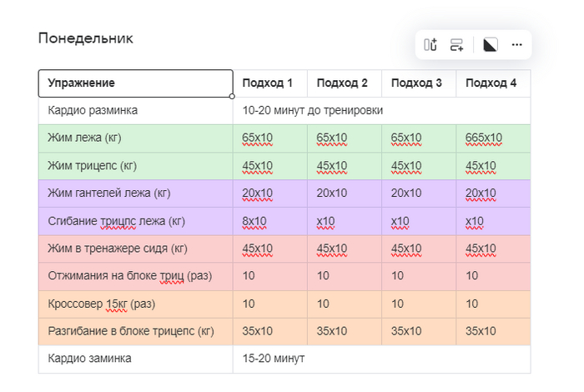Screen dimensions: 584x392
Task: Click the insert column icon in table toolbar
Action: (430, 45)
